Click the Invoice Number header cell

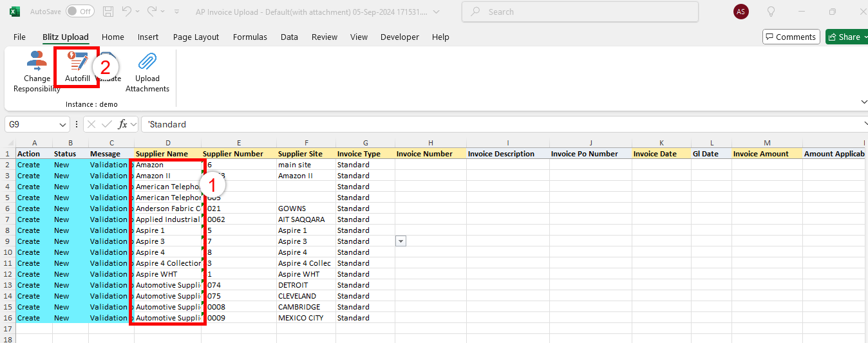tap(431, 154)
